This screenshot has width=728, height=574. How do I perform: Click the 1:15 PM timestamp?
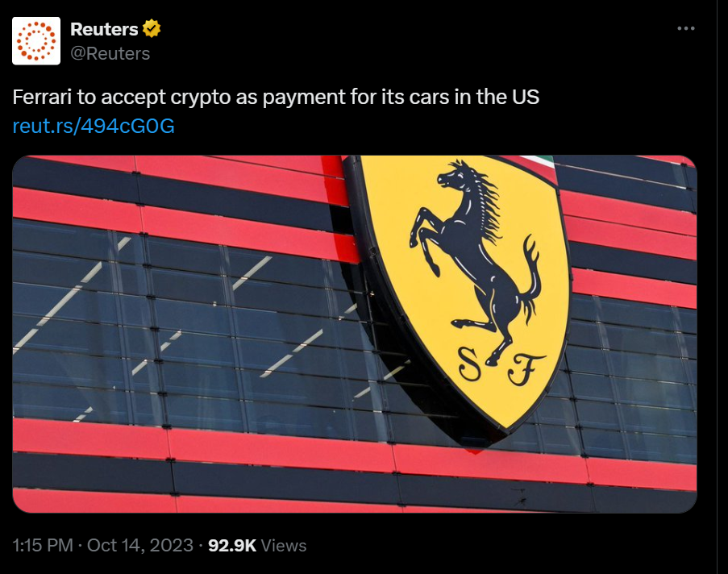(43, 545)
